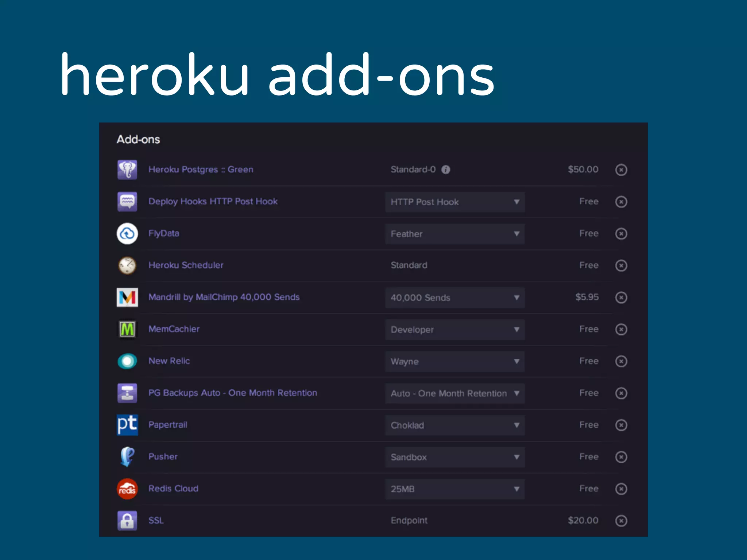Click the SSL padlock icon

click(127, 521)
